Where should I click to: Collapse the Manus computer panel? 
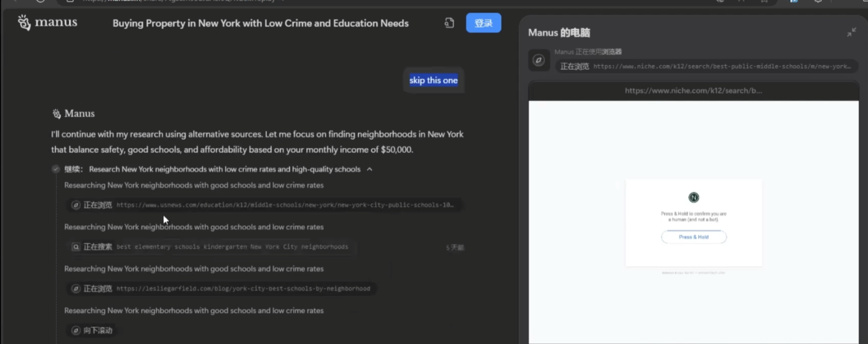tap(851, 32)
